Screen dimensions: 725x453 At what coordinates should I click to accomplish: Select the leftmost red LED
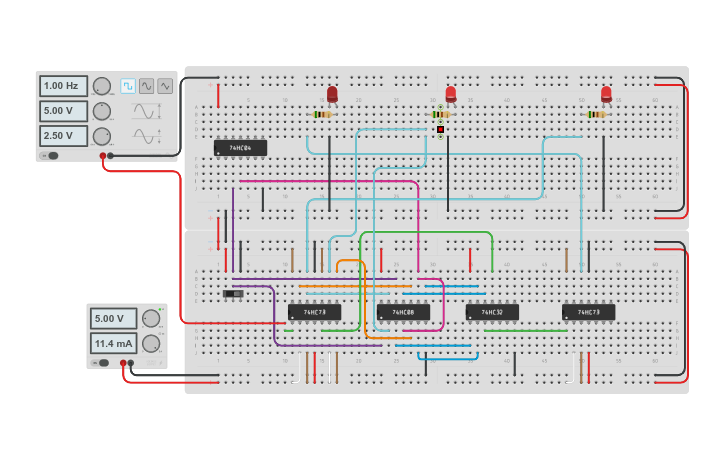pyautogui.click(x=332, y=94)
